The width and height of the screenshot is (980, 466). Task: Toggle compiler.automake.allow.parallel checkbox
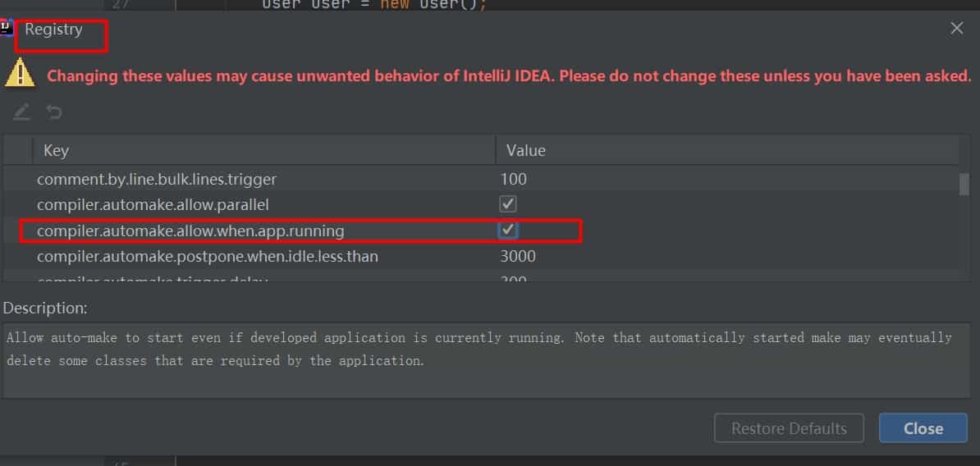(507, 204)
